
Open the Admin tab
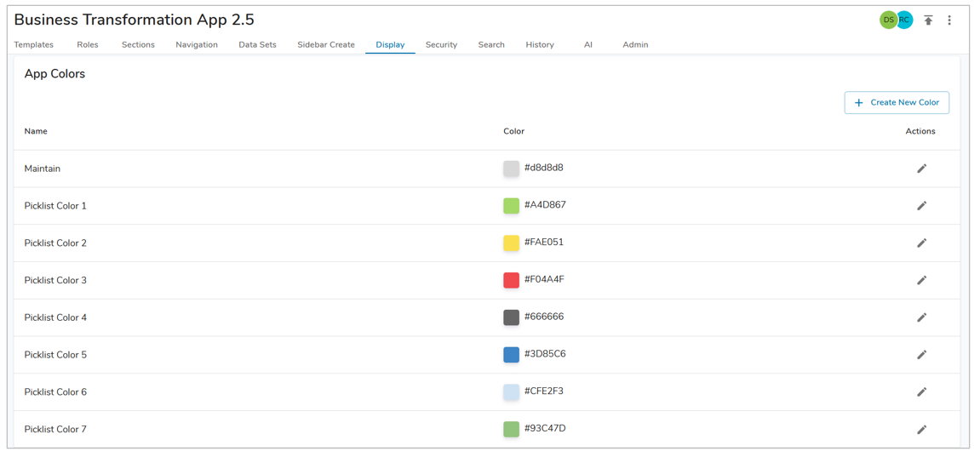tap(635, 44)
